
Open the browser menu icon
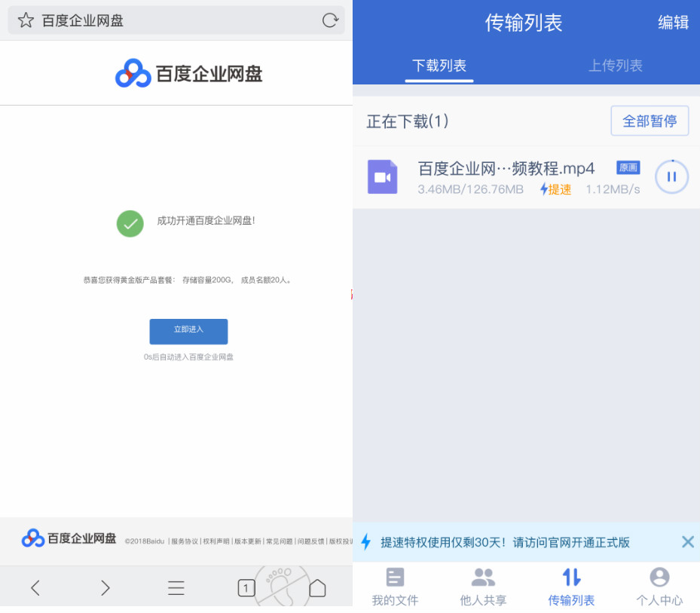click(x=176, y=587)
